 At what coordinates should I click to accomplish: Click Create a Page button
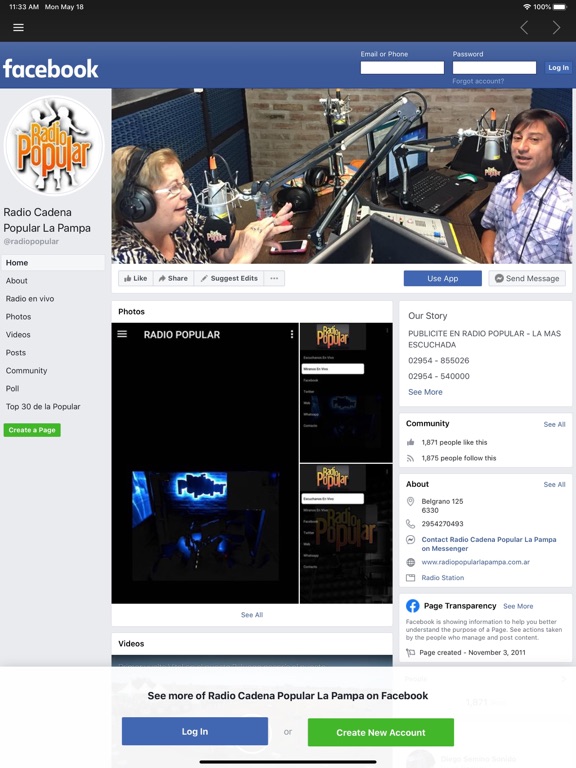32,430
